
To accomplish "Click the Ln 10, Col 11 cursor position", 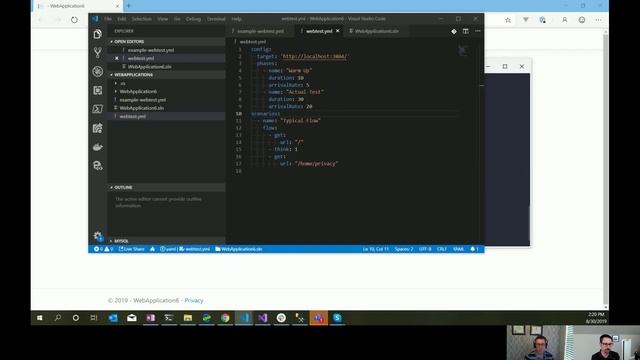I will click(x=376, y=249).
